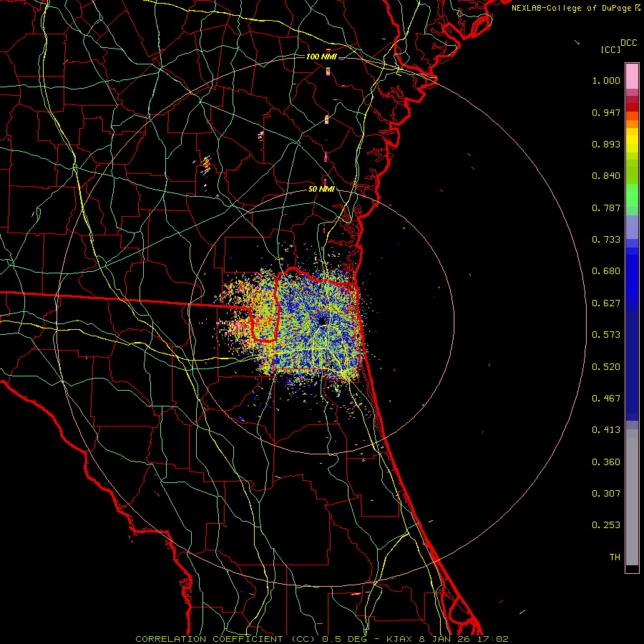This screenshot has width=644, height=644.
Task: Click the 17:02 timestamp in the caption
Action: click(492, 639)
